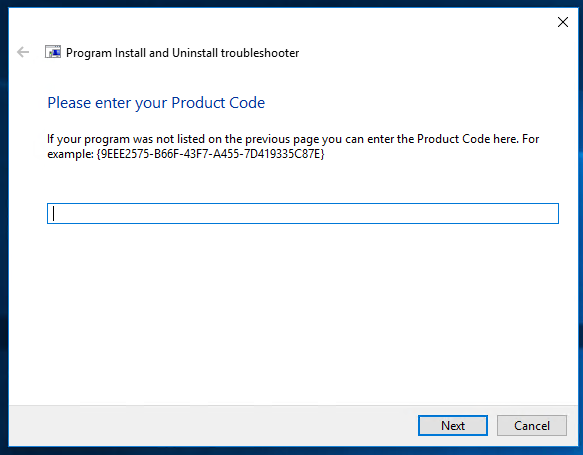The image size is (583, 455).
Task: Focus the Product Code text box
Action: coord(303,213)
